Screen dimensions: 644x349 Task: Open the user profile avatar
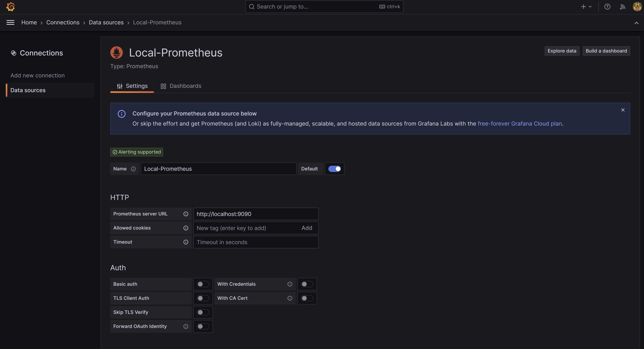pyautogui.click(x=637, y=7)
